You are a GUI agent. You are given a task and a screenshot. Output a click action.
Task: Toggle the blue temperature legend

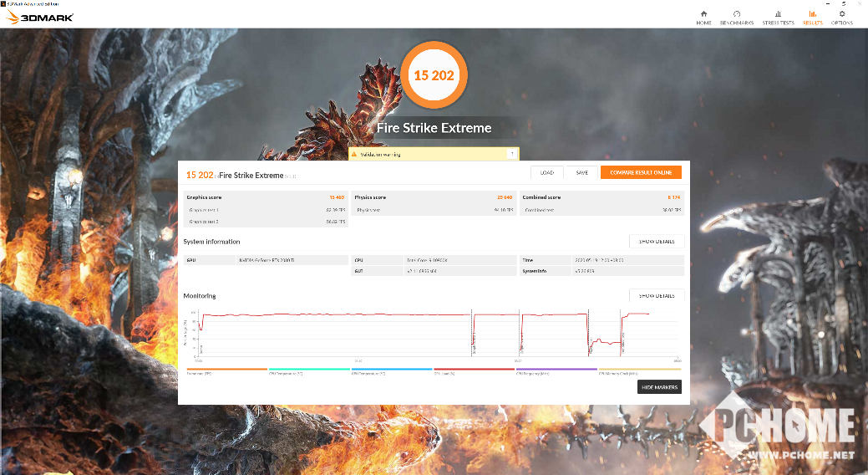pos(391,370)
